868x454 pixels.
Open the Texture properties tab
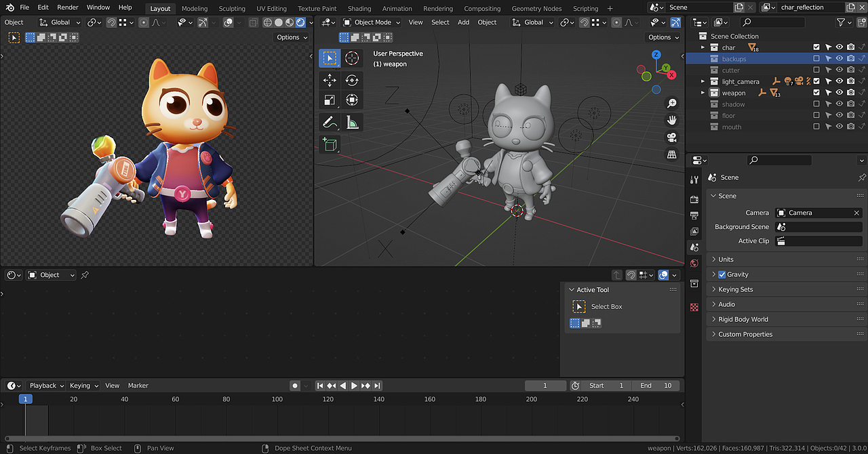coord(694,307)
